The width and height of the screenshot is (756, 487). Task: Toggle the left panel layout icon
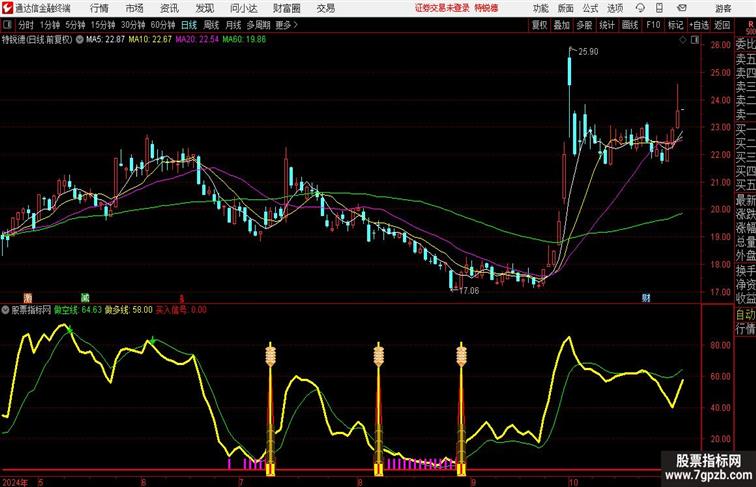(7, 25)
